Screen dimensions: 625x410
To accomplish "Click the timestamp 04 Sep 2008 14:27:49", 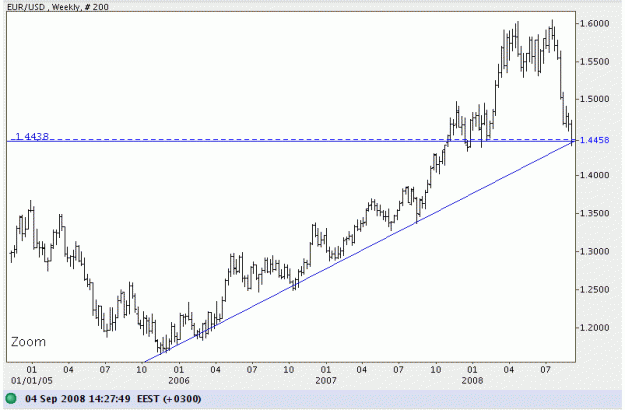I will point(78,398).
